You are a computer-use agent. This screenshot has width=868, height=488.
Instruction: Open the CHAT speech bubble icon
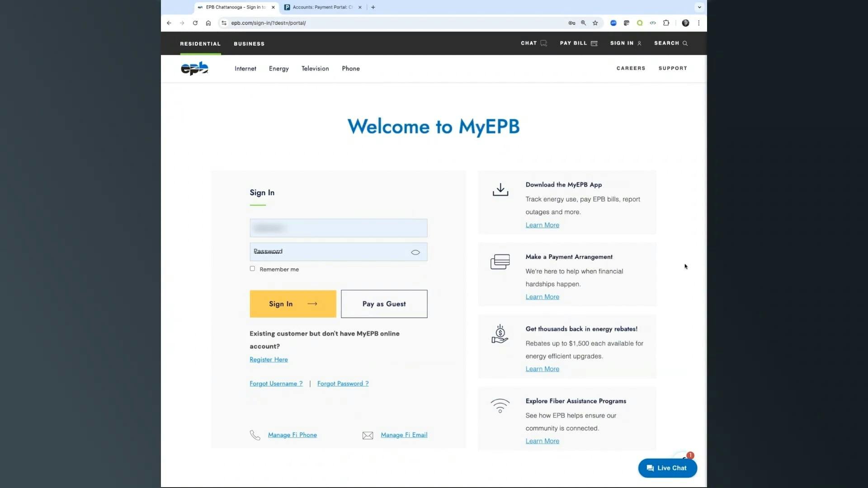[x=544, y=43]
